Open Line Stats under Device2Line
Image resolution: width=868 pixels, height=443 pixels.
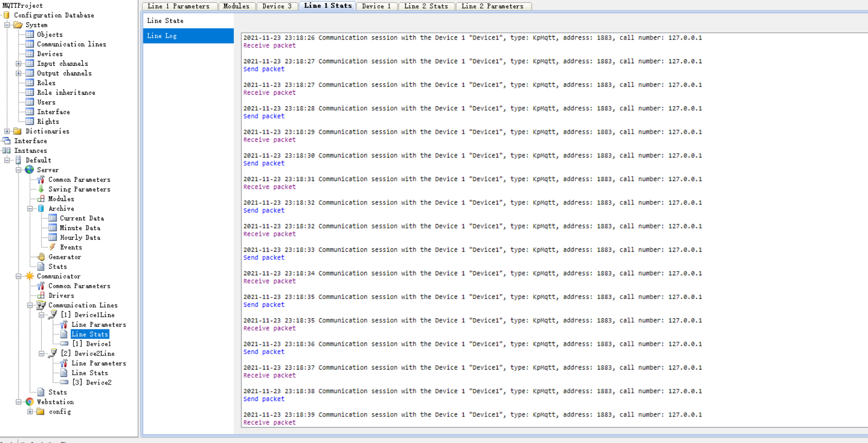pos(90,372)
